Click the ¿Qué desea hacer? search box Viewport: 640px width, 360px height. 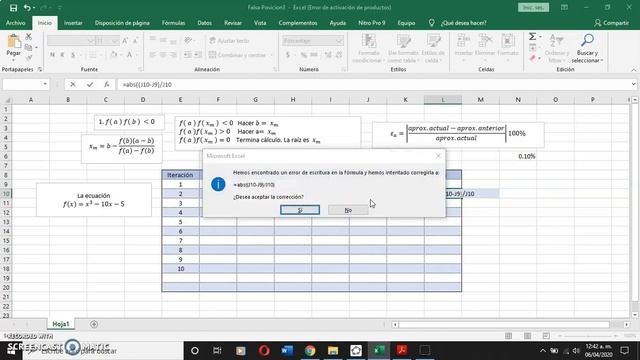[x=463, y=23]
